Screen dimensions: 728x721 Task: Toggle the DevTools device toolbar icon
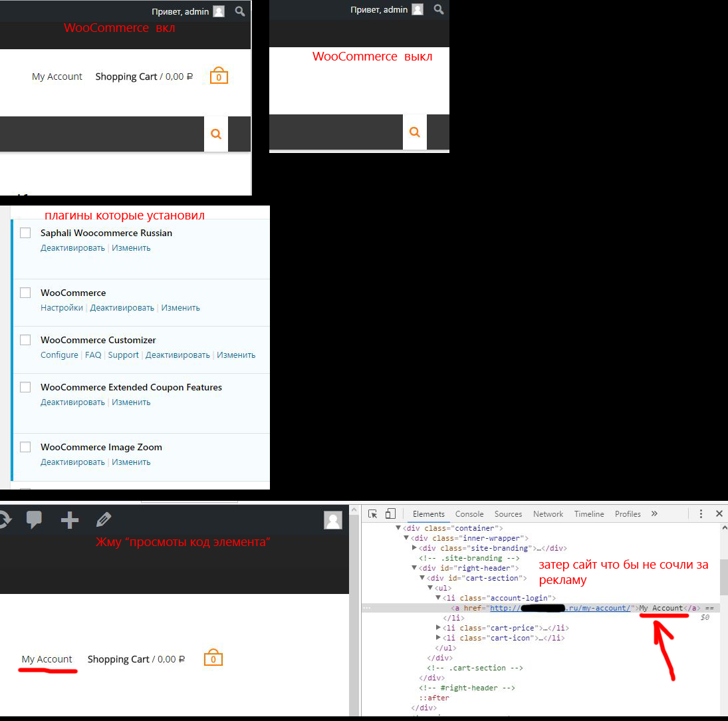(x=390, y=513)
